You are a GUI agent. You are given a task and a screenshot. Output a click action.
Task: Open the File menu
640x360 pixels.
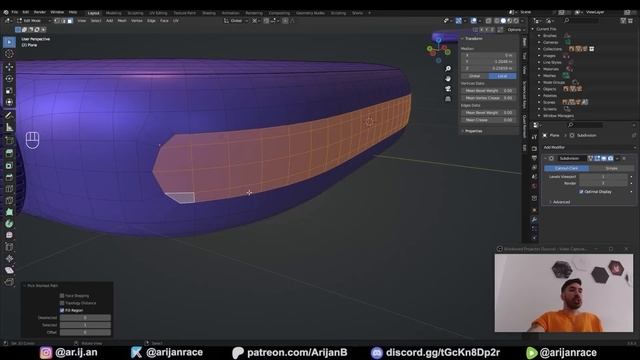point(15,13)
